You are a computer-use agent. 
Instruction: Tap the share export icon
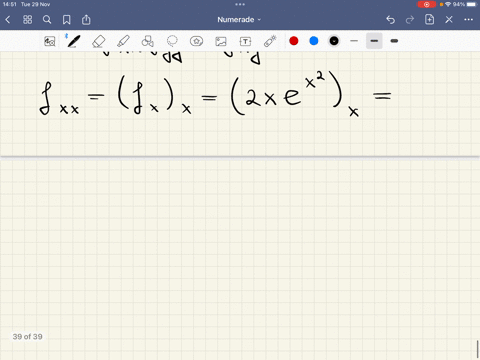tap(86, 20)
